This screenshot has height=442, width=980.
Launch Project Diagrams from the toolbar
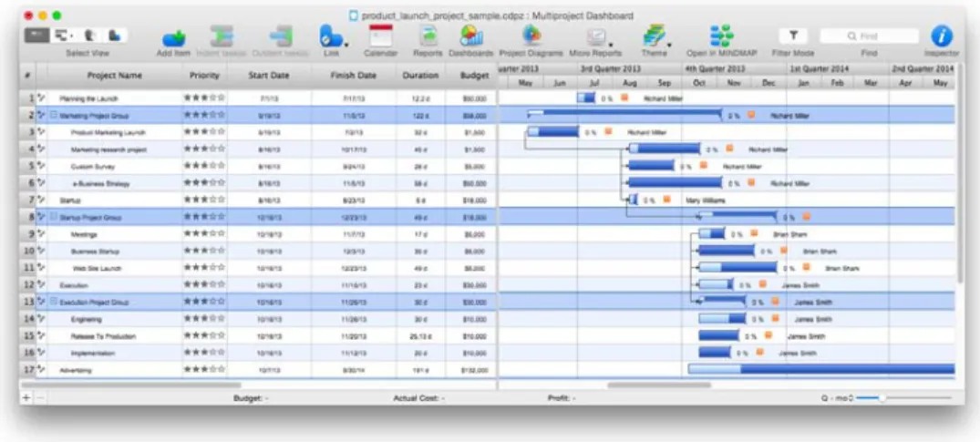click(531, 36)
